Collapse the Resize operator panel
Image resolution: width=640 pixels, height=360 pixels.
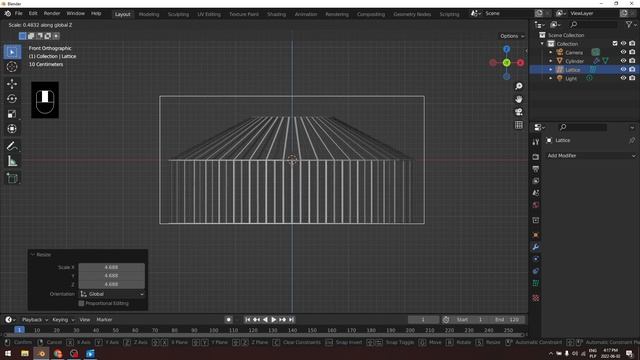pyautogui.click(x=33, y=255)
